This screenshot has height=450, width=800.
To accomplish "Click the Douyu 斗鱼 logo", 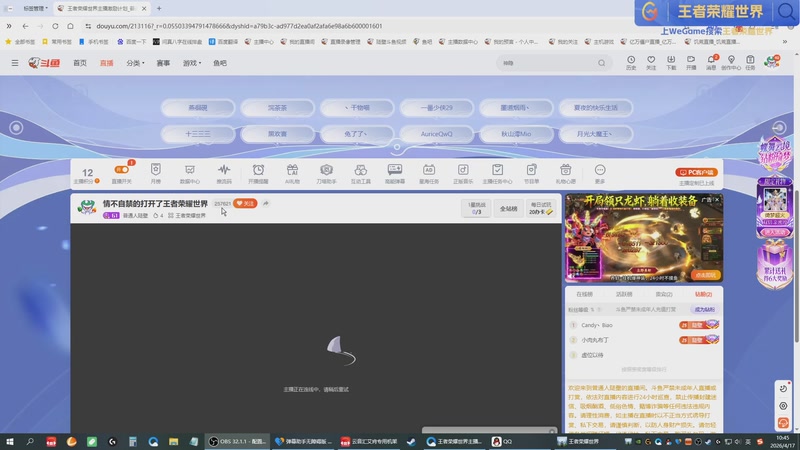I will (44, 63).
